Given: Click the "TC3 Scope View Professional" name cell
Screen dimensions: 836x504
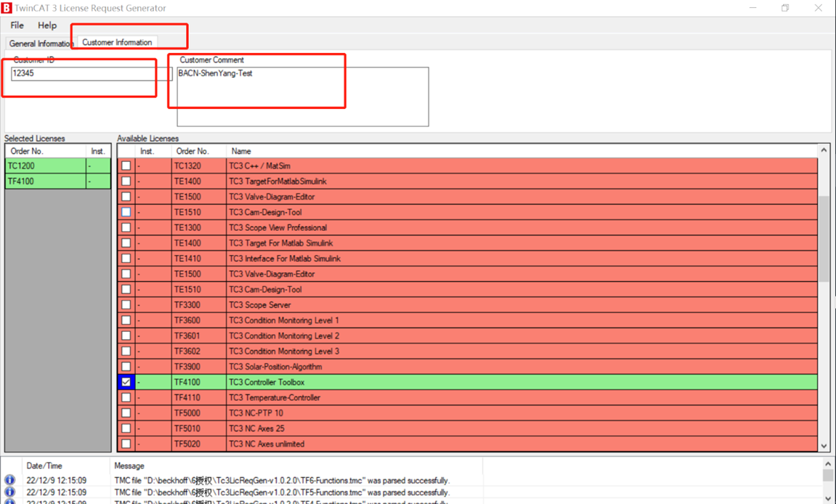Looking at the screenshot, I should click(x=522, y=228).
